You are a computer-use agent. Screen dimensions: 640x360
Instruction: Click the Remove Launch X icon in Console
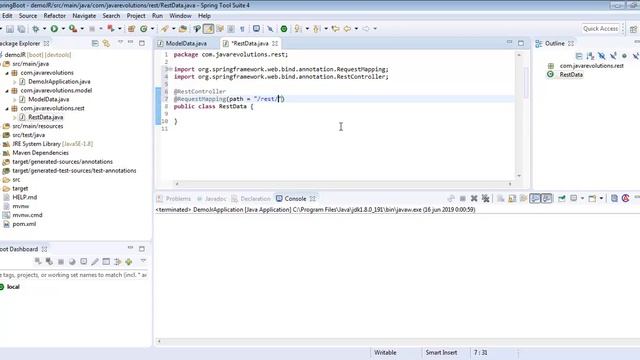pyautogui.click(x=474, y=198)
